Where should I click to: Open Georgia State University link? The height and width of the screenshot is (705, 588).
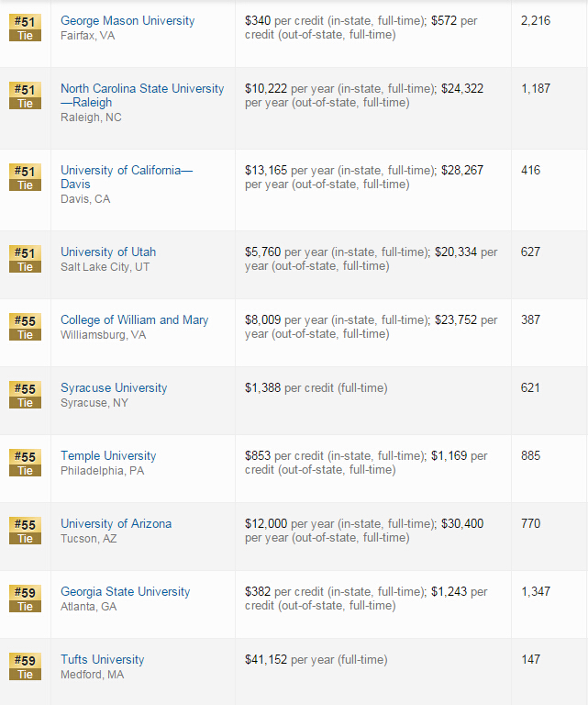coord(126,591)
